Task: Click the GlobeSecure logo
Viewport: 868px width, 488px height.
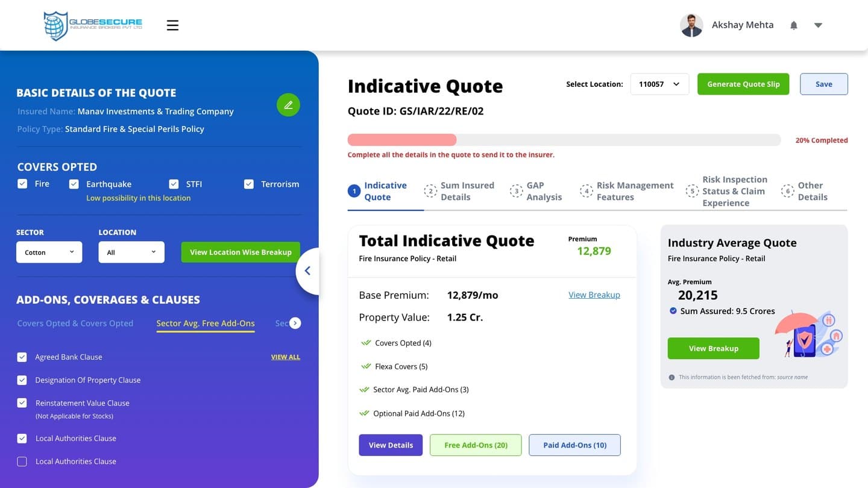Action: tap(93, 25)
